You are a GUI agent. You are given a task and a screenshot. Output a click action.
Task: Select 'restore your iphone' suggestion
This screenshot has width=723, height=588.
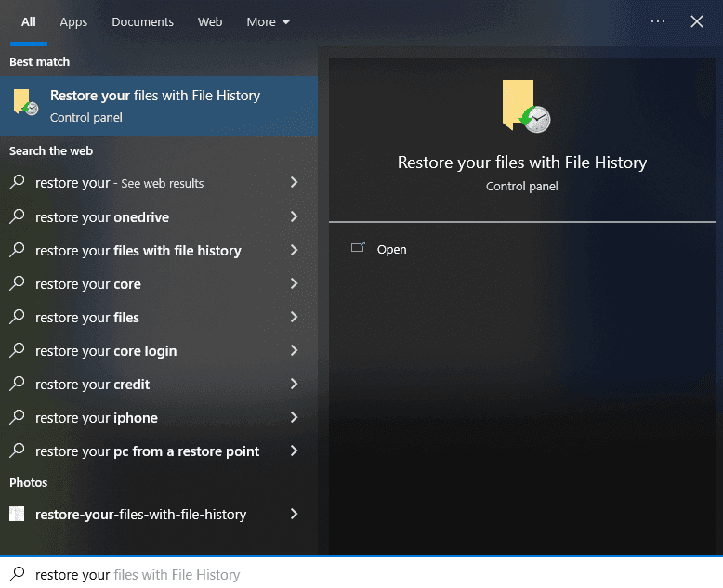[159, 417]
